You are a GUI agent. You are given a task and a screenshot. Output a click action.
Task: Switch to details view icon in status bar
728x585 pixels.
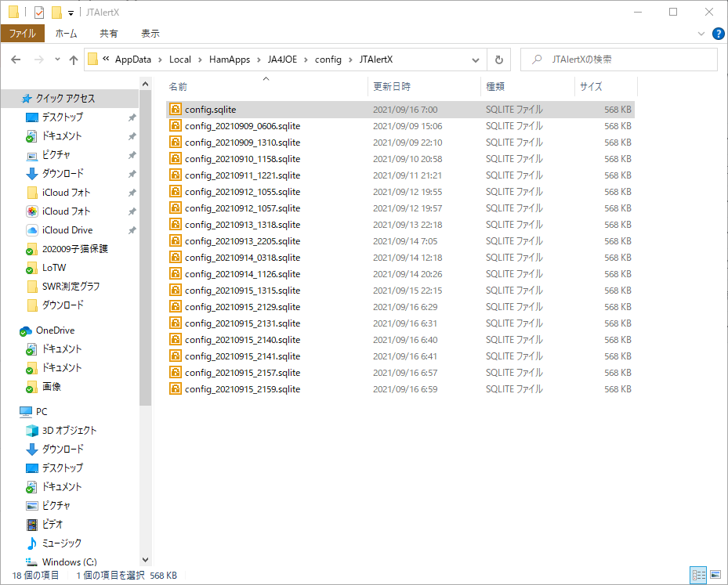(698, 576)
